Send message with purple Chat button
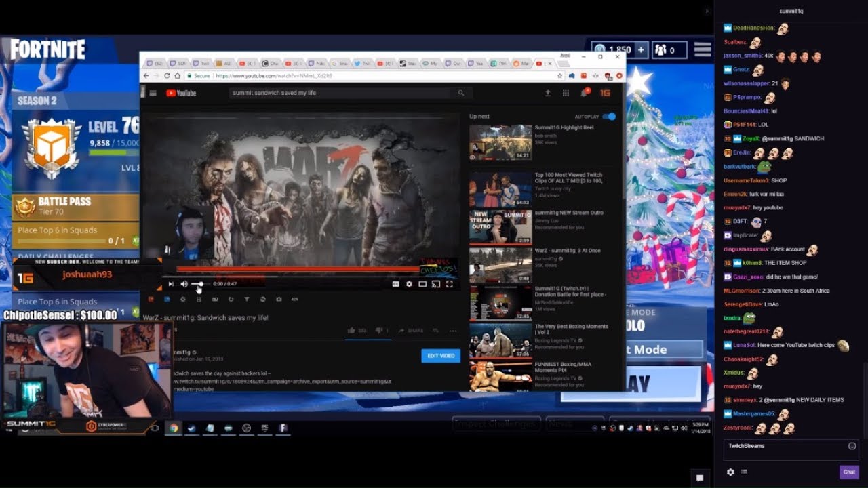The image size is (868, 488). (848, 472)
